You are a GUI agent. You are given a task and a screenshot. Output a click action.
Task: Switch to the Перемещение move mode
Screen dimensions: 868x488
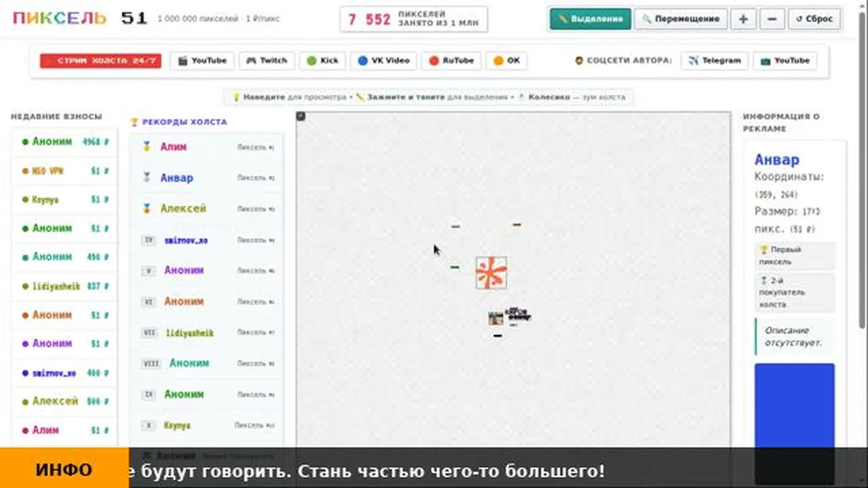click(680, 19)
